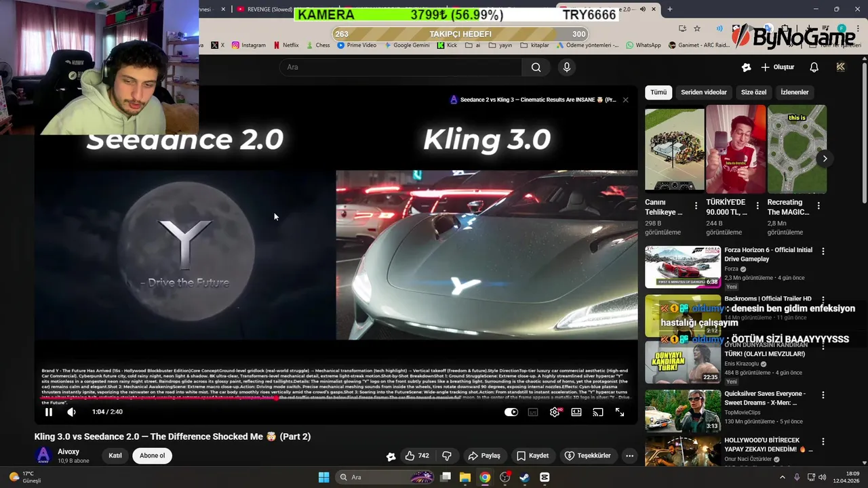Open options for TÜRKİYE'DE 90.000 TL short
Screen dimensions: 868x488
757,205
